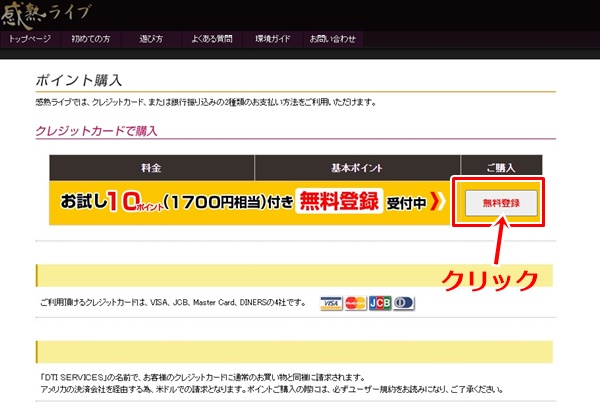Go to the 遊び方 page
Screen dimensions: 600x417
151,39
